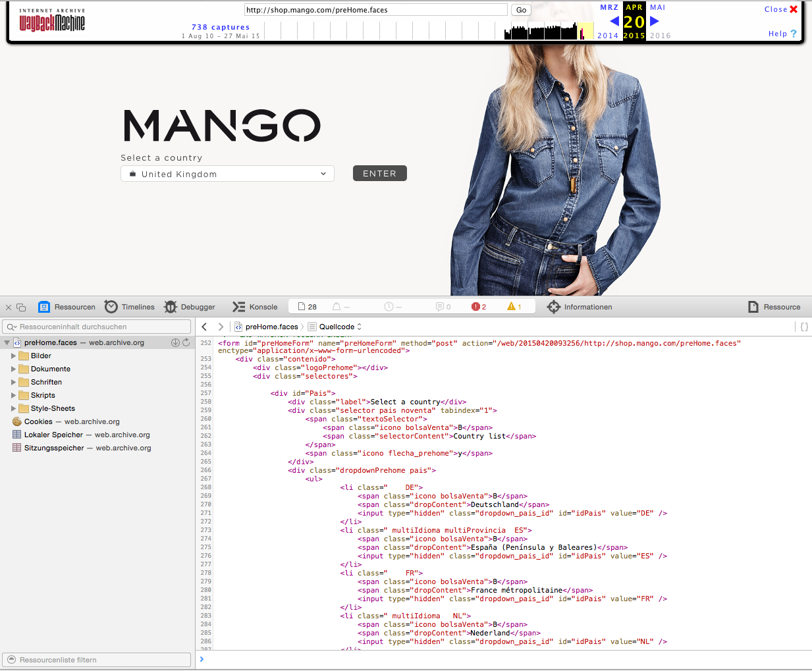
Task: Go to next Wayback capture arrow
Action: (654, 21)
